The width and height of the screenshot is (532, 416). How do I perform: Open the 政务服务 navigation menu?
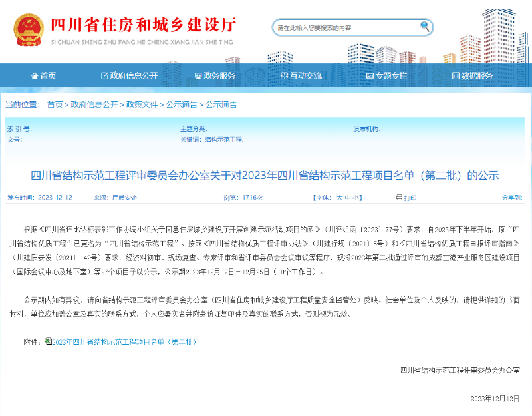[x=219, y=76]
